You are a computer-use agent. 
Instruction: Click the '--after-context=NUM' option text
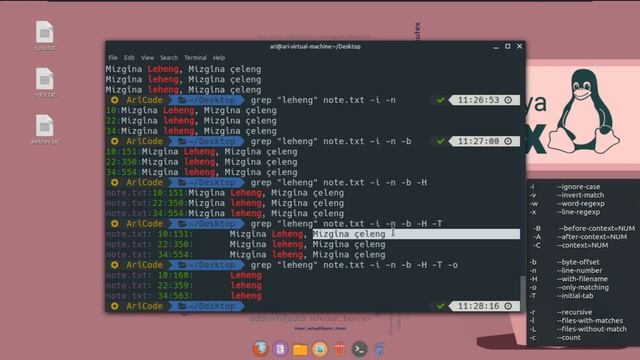click(592, 237)
